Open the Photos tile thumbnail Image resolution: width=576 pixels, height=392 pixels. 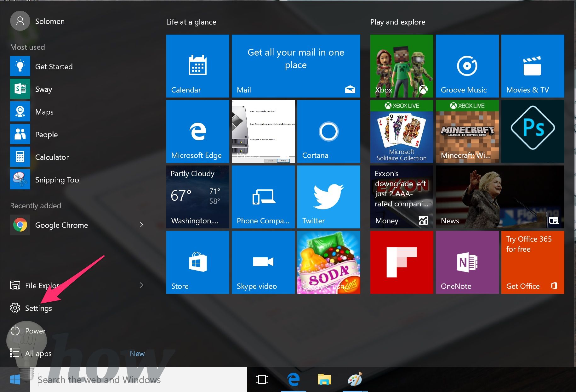[263, 131]
